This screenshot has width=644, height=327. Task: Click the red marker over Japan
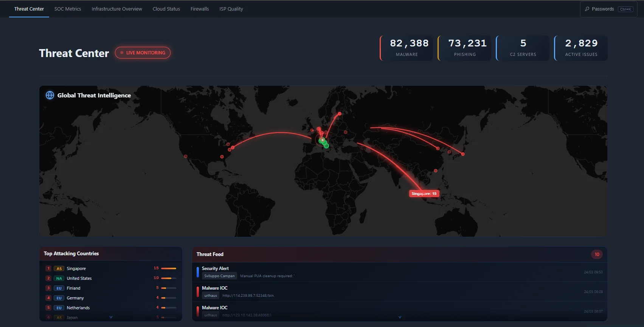[x=462, y=154]
